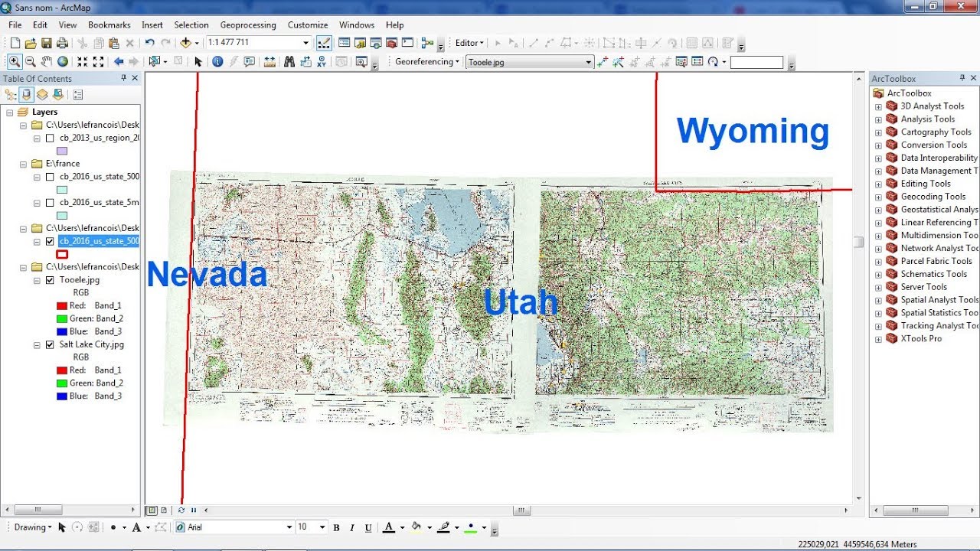Print the map
The height and width of the screenshot is (551, 980).
[x=62, y=43]
